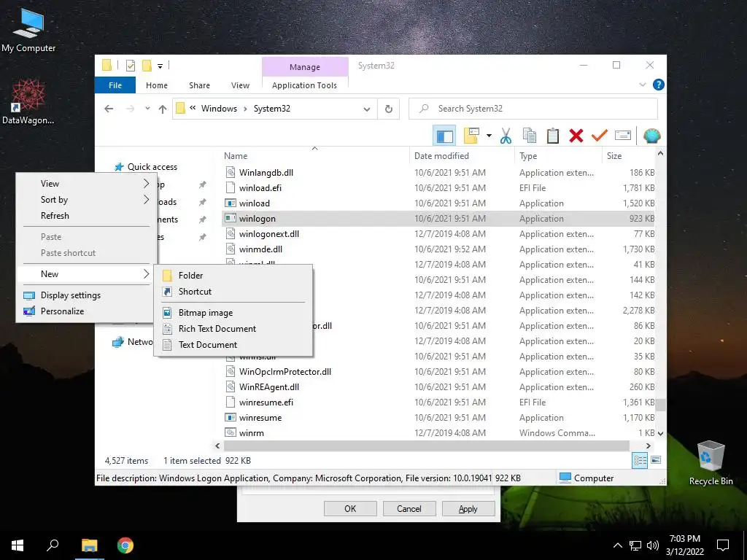The width and height of the screenshot is (747, 560).
Task: Switch to the Share ribbon tab
Action: point(199,85)
